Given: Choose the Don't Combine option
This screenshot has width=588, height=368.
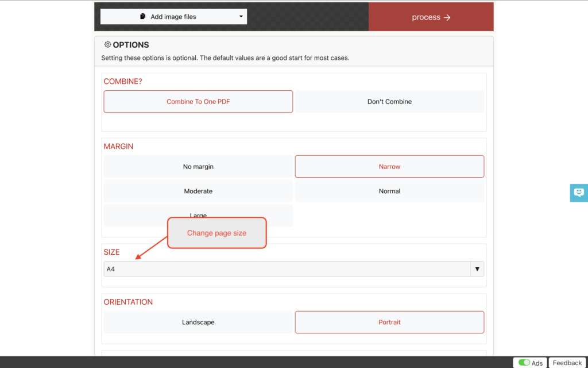Looking at the screenshot, I should [x=389, y=101].
